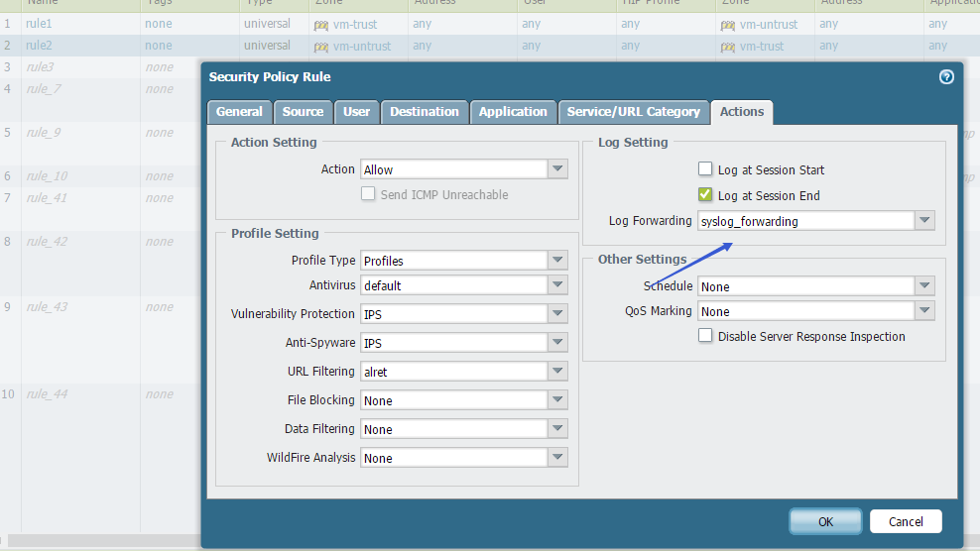Click vm-trust zone icon in rule1 row
The width and height of the screenshot is (980, 551).
click(321, 25)
